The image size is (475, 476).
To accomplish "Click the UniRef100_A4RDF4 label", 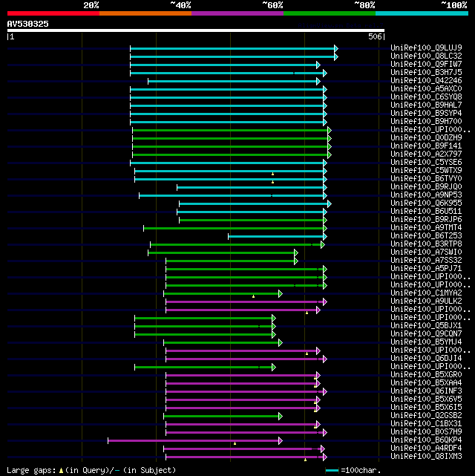I will tap(426, 449).
